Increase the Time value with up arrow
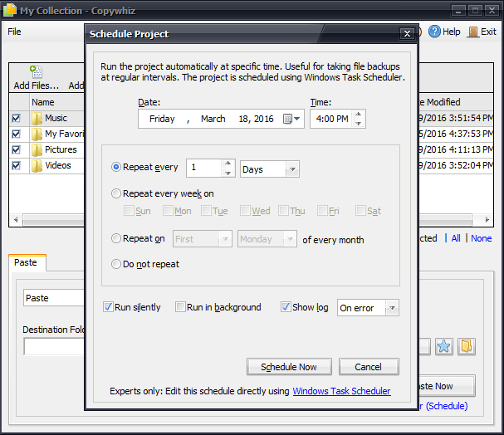The height and width of the screenshot is (435, 504). pyautogui.click(x=359, y=115)
